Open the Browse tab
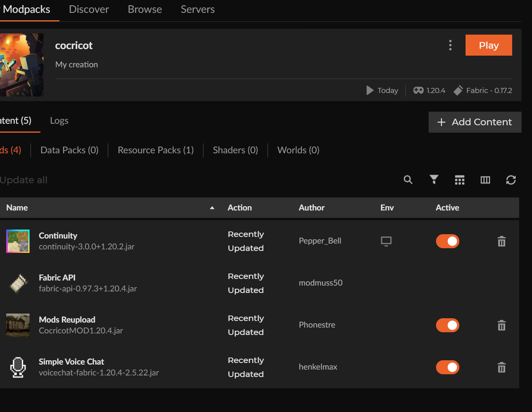This screenshot has height=412, width=532. tap(145, 9)
